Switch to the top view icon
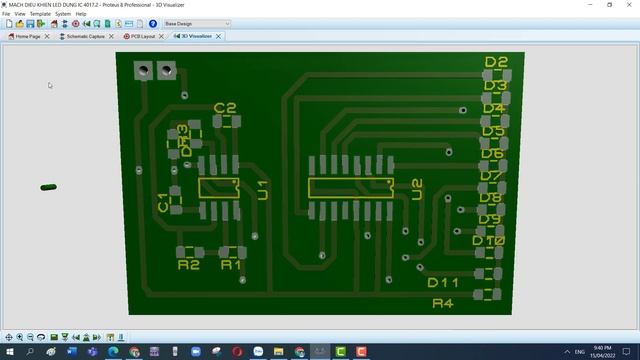The height and width of the screenshot is (360, 640). click(54, 337)
